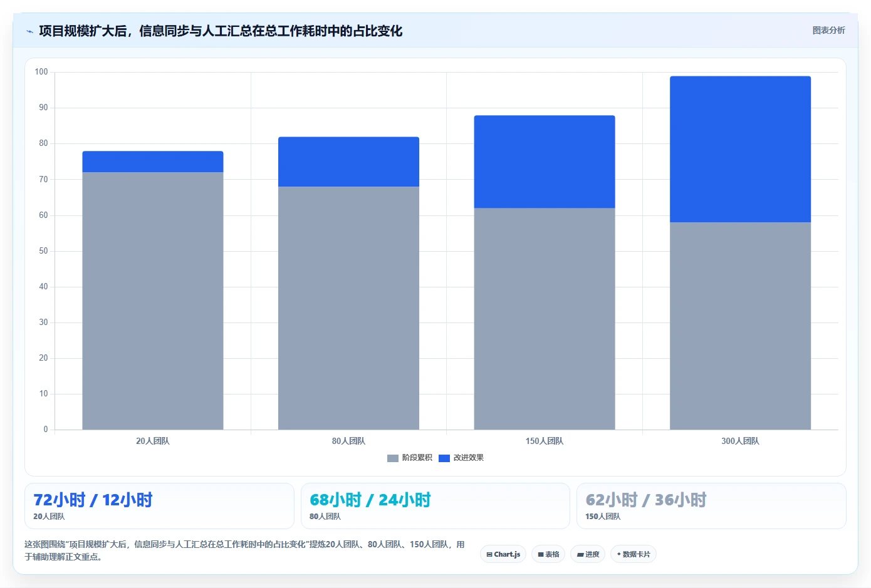
Task: Select the Chart.js tag
Action: (x=503, y=554)
